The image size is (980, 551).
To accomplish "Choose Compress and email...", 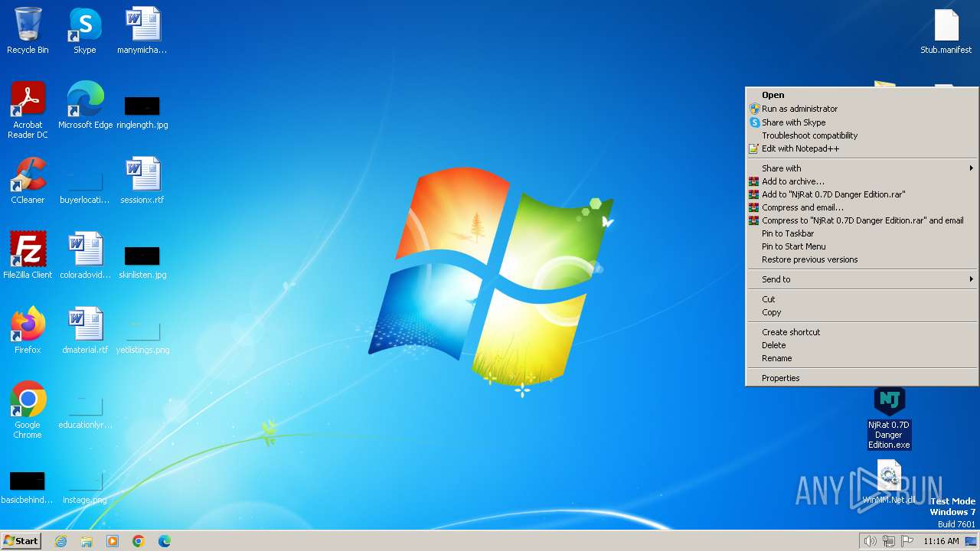I will 862,207.
